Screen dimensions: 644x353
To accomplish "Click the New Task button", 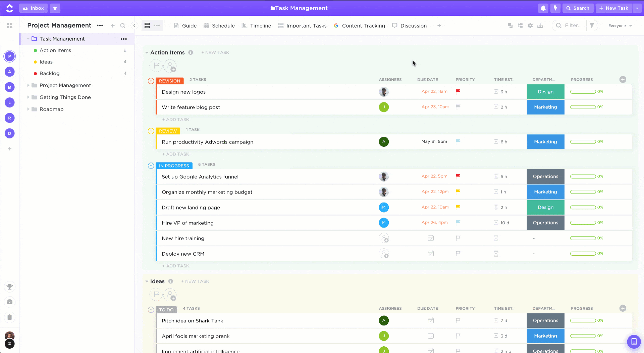I will click(x=613, y=8).
